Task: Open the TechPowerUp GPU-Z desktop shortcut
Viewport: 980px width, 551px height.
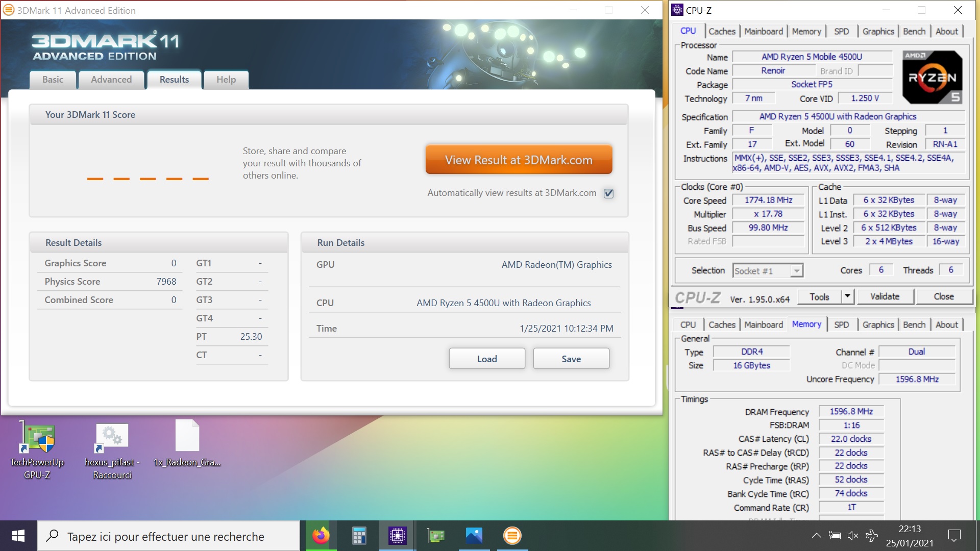Action: coord(37,449)
